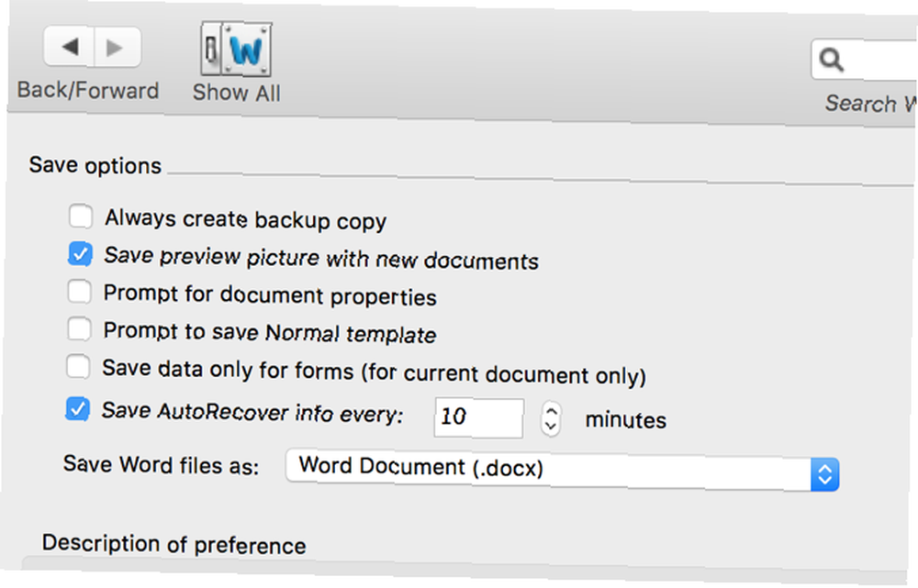Uncheck Save preview picture with new documents
Image resolution: width=918 pixels, height=588 pixels.
click(x=80, y=254)
